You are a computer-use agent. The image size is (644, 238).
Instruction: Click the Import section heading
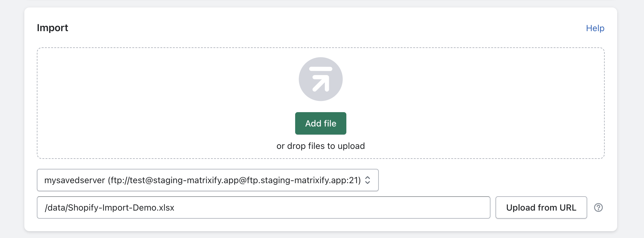(52, 28)
